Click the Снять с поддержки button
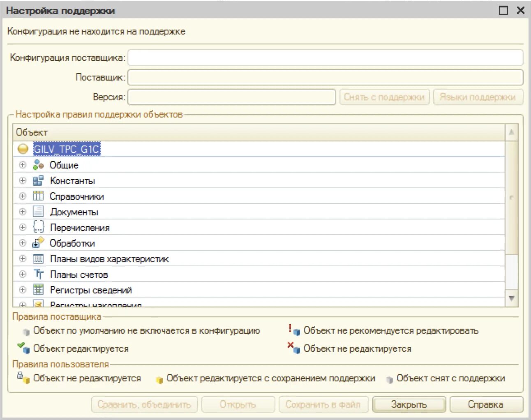This screenshot has width=531, height=420. coord(384,97)
